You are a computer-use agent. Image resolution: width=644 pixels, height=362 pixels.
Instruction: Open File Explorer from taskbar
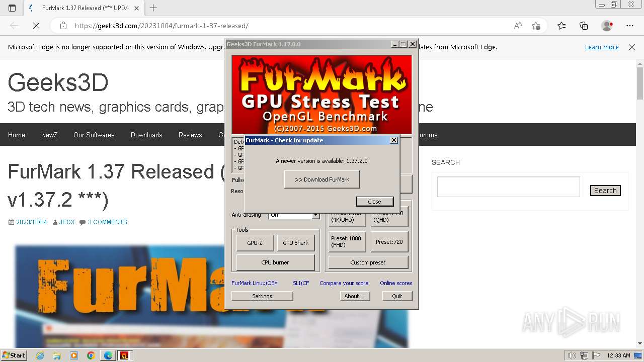coord(57,355)
